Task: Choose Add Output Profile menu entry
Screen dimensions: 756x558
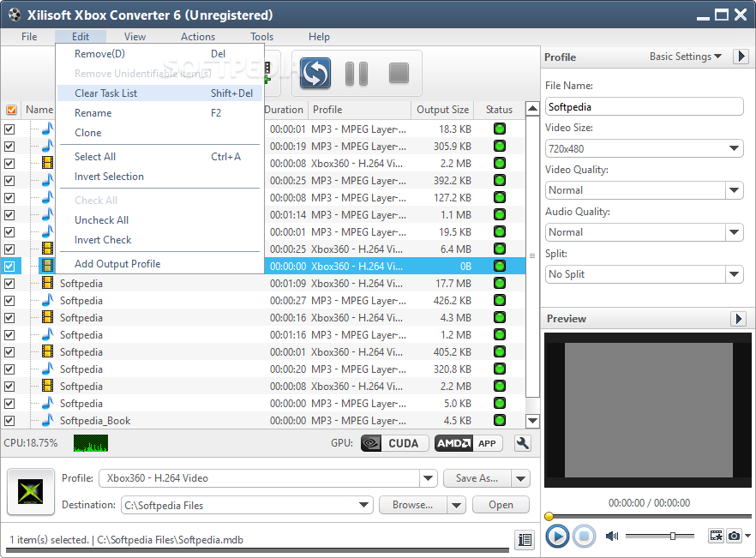Action: click(x=160, y=264)
